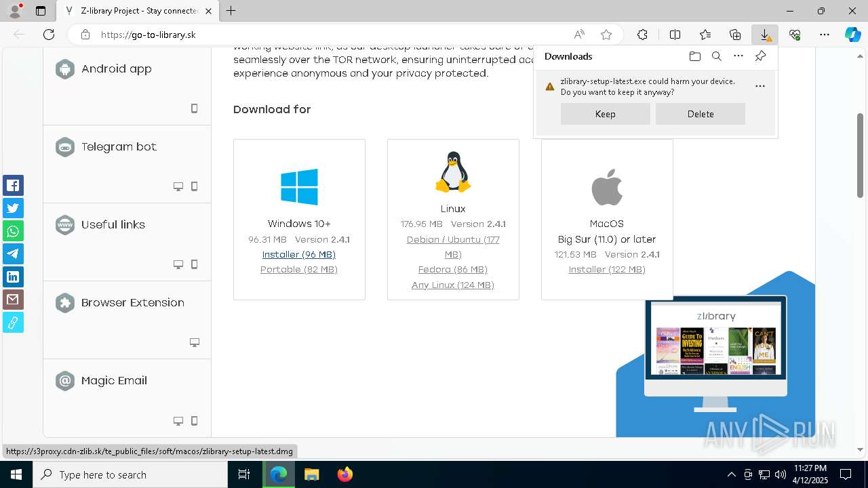
Task: Download Debian / Ubuntu (177 MB) package
Action: click(x=453, y=247)
